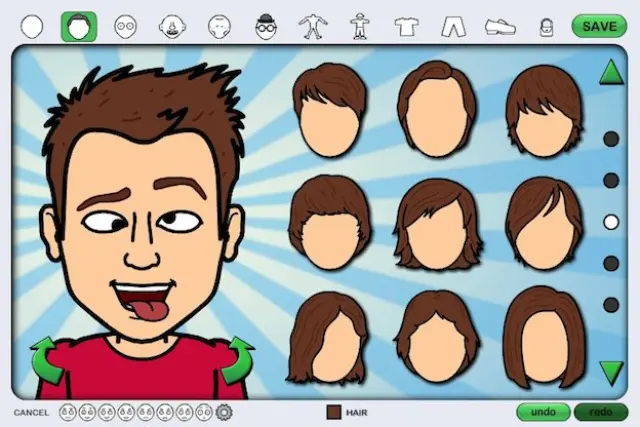This screenshot has height=427, width=640.
Task: Select the face shape category icon
Action: coord(33,26)
